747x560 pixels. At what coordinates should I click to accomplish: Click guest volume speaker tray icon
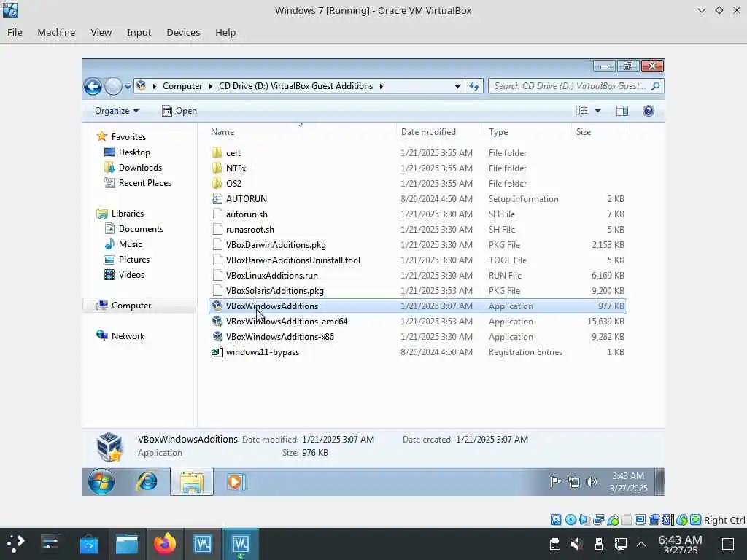(x=591, y=482)
